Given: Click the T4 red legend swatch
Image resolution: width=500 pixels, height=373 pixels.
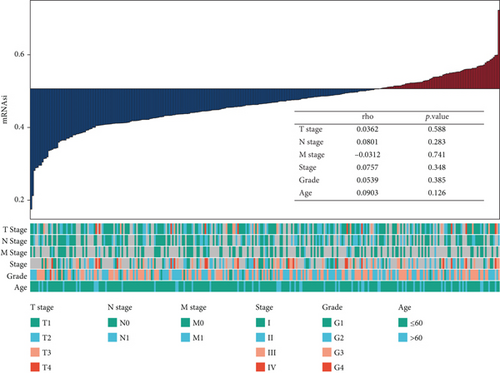Looking at the screenshot, I should 35,367.
